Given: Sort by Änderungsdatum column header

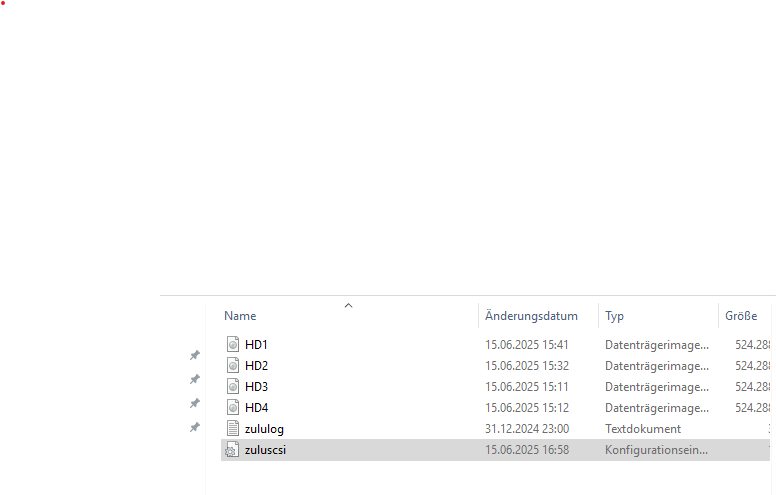Looking at the screenshot, I should [x=531, y=316].
